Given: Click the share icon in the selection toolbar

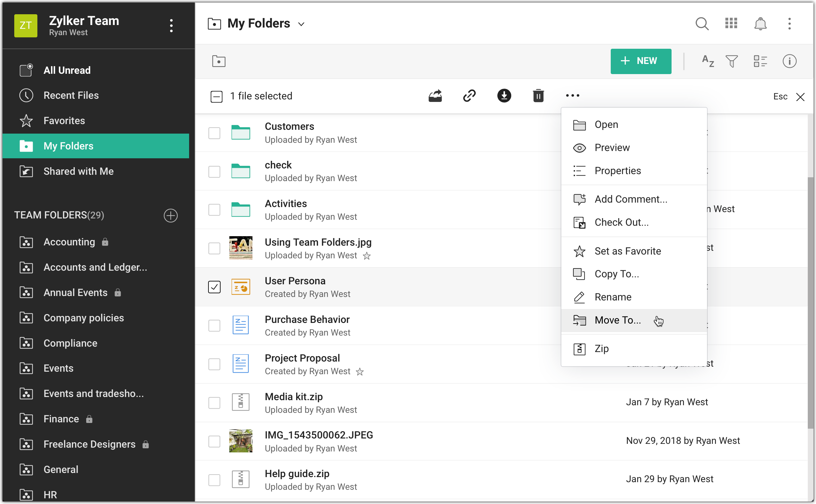Looking at the screenshot, I should tap(435, 96).
